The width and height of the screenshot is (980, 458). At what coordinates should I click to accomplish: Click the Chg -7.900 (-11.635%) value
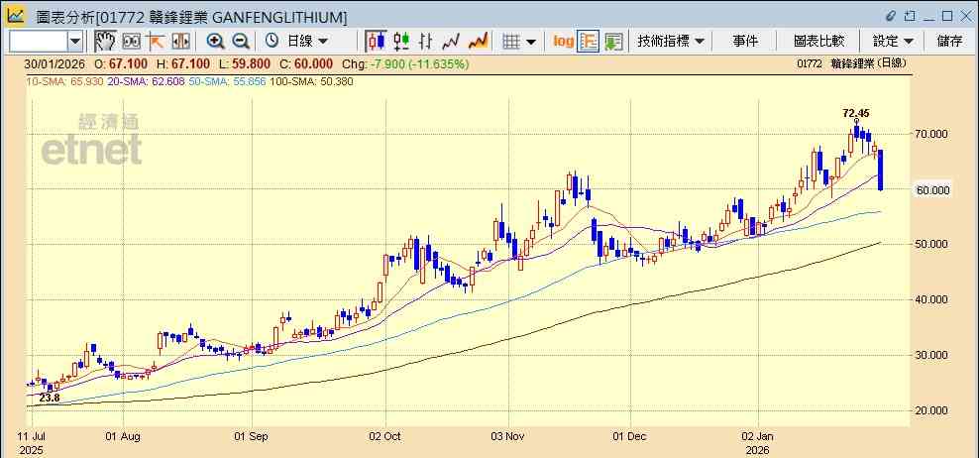click(405, 63)
